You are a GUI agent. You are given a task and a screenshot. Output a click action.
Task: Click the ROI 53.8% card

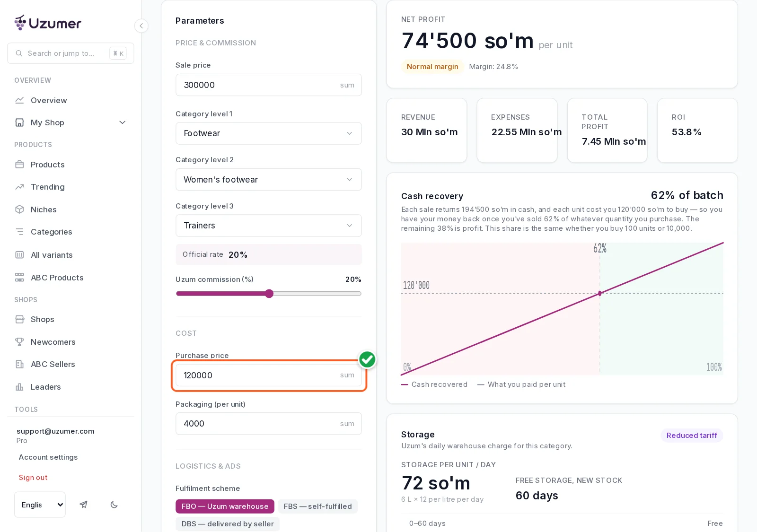click(x=697, y=131)
